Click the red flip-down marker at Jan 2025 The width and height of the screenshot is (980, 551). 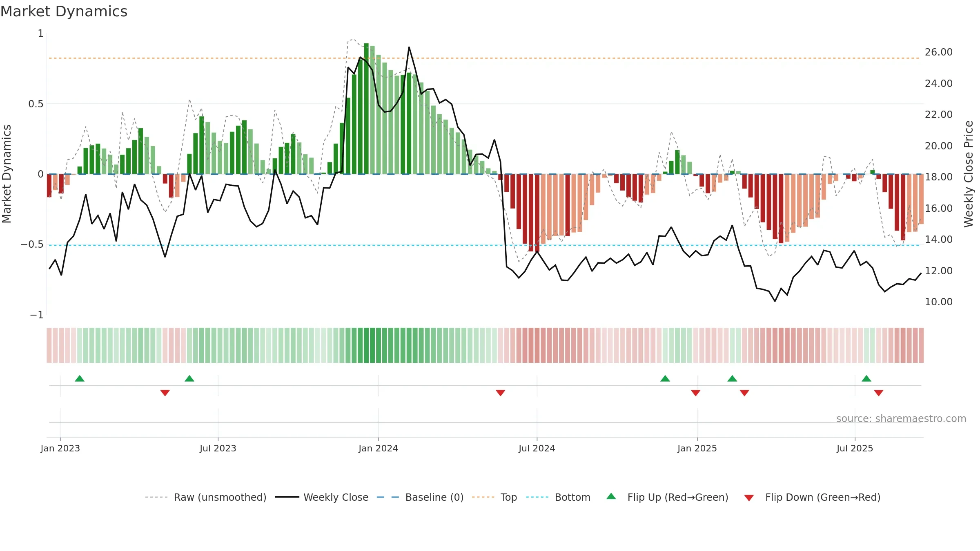coord(696,393)
